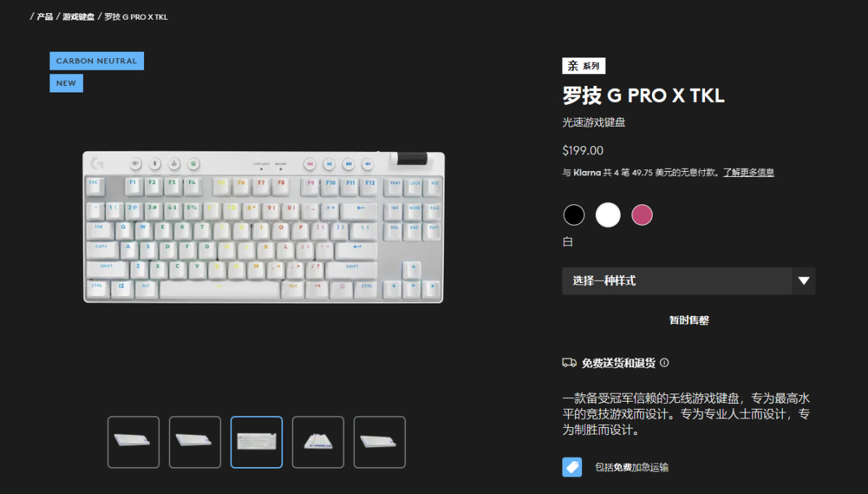Click the free shipping info circle icon
This screenshot has height=494, width=868.
coord(664,363)
